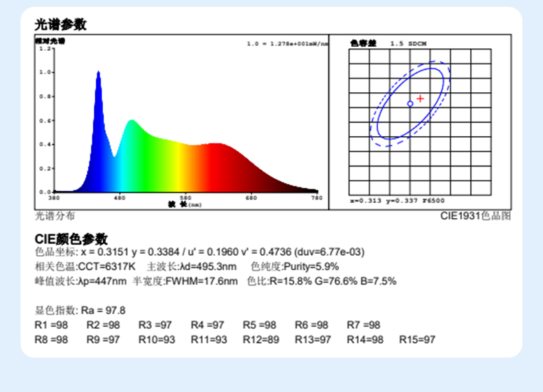Click the CIE1931色品图 caption

coord(476,216)
